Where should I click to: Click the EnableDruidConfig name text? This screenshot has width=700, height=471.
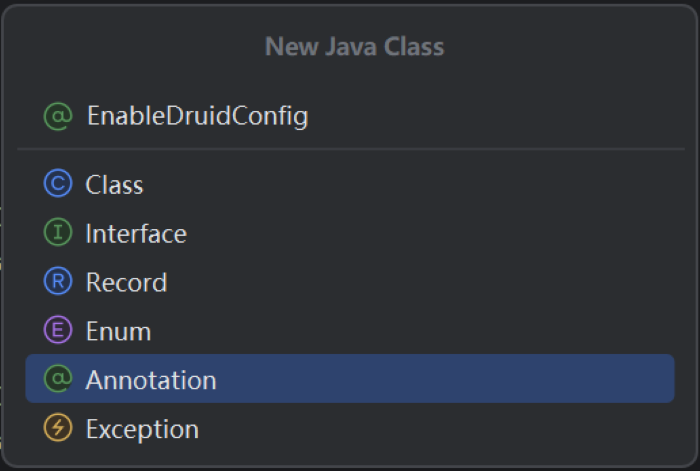(197, 116)
